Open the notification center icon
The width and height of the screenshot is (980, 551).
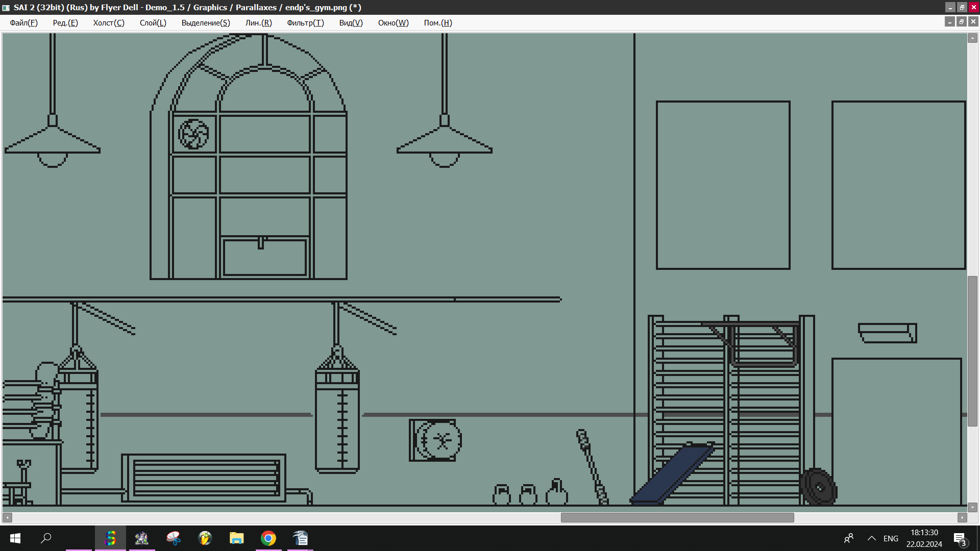point(960,538)
